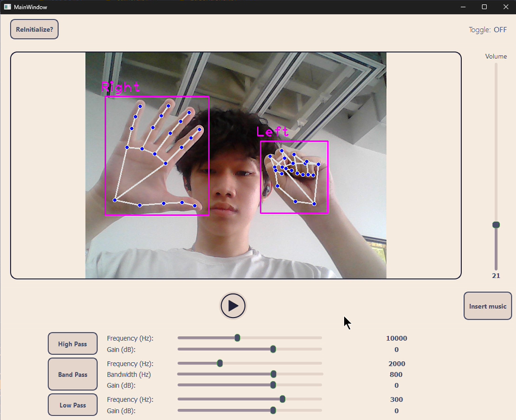Open the Insert music button
The height and width of the screenshot is (420, 516).
(x=488, y=306)
